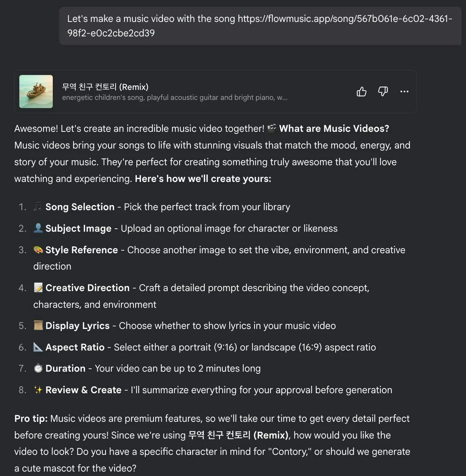
Task: Open the flowmusic.app song URL in message
Action: click(260, 26)
